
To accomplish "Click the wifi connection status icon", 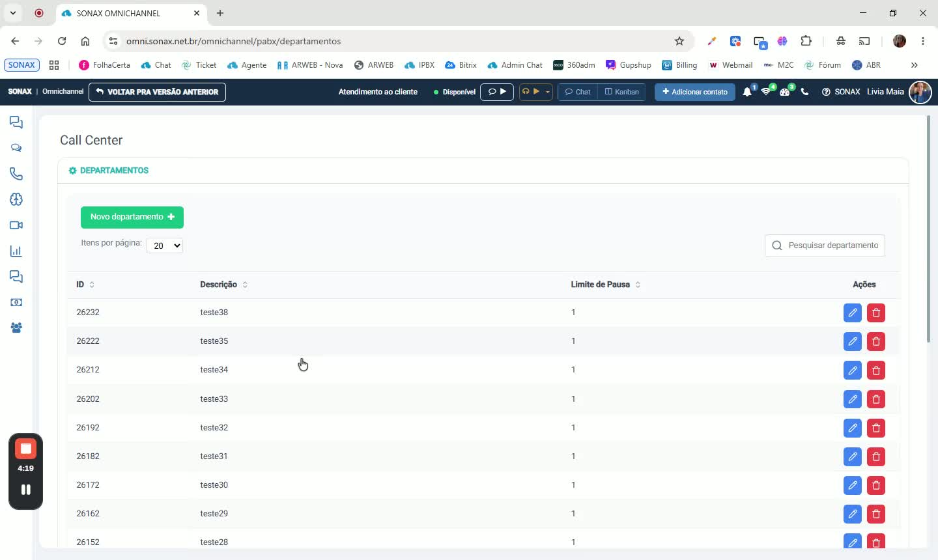I will (766, 92).
